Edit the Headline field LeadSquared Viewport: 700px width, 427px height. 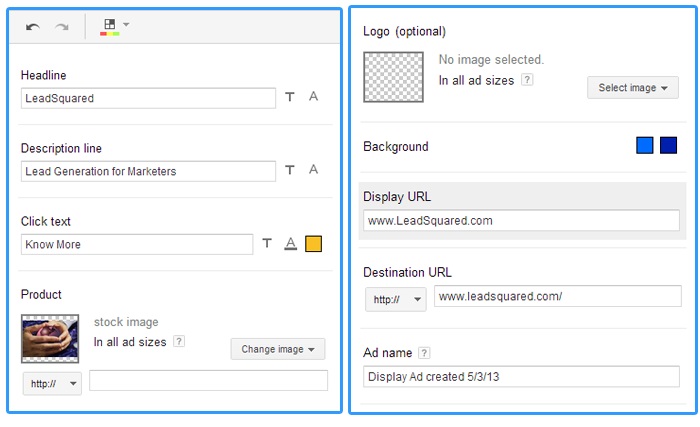click(148, 98)
